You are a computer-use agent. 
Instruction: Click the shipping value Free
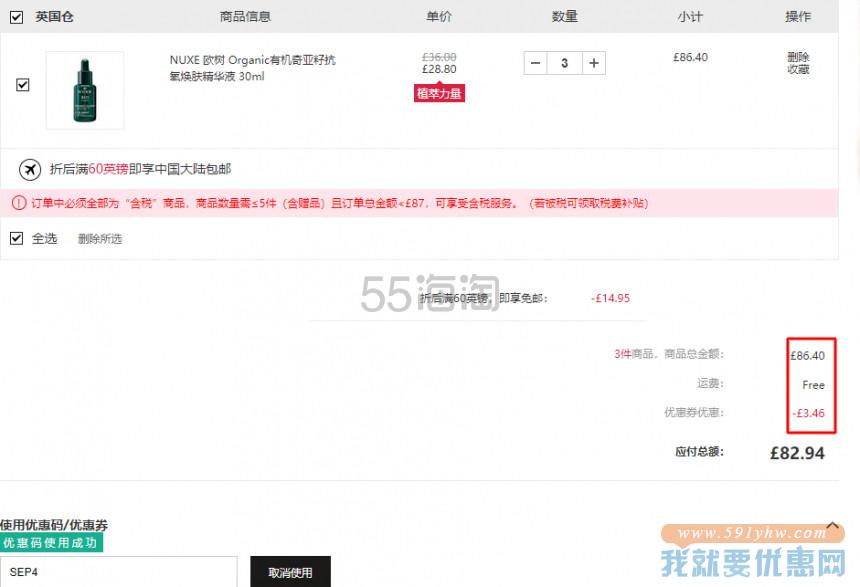coord(813,385)
